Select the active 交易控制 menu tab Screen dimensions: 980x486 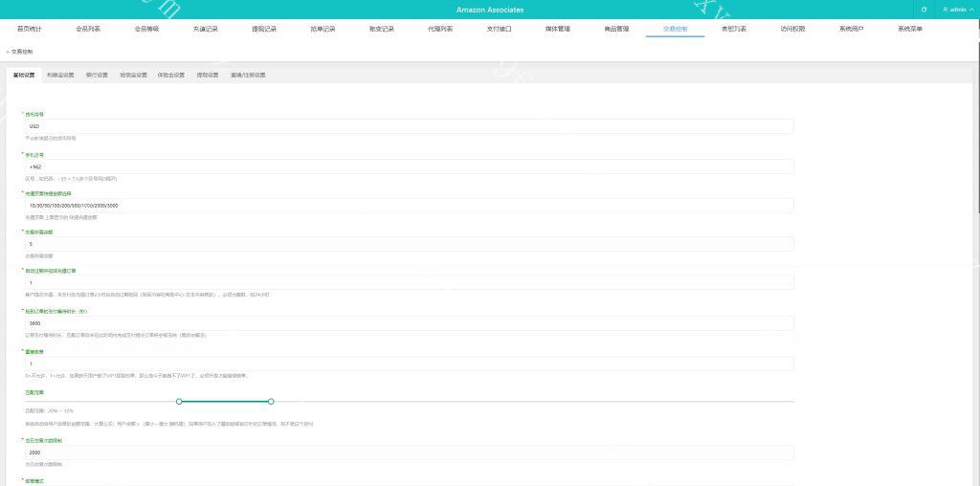coord(675,29)
